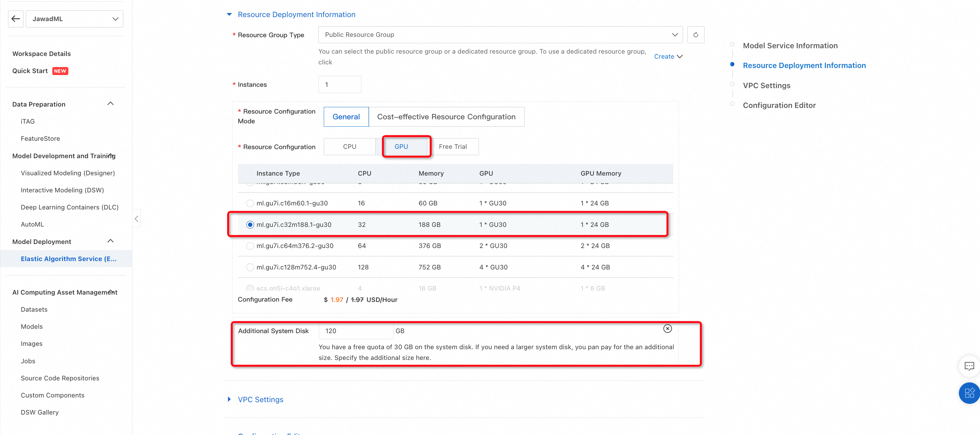980x435 pixels.
Task: Select the CPU resource configuration tab
Action: pos(350,146)
